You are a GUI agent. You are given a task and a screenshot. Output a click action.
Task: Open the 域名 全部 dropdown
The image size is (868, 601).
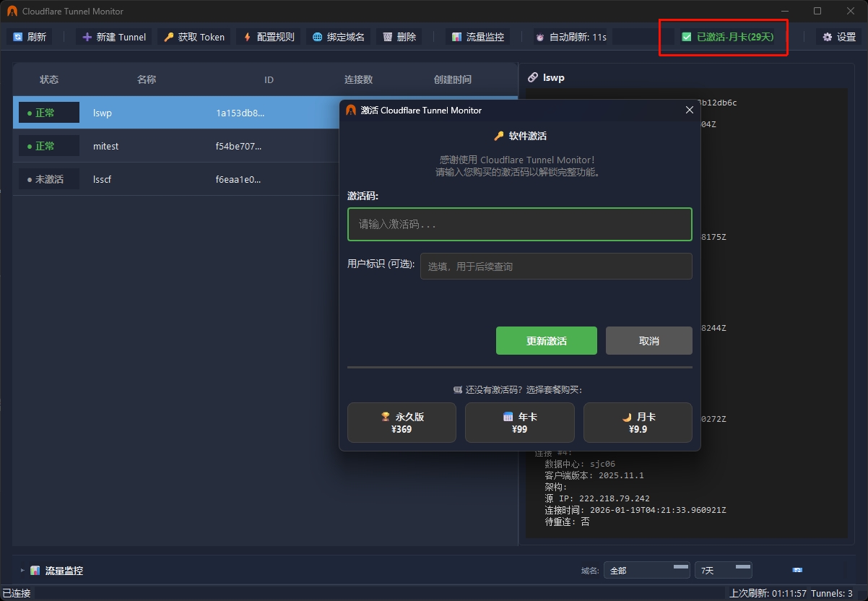tap(646, 571)
